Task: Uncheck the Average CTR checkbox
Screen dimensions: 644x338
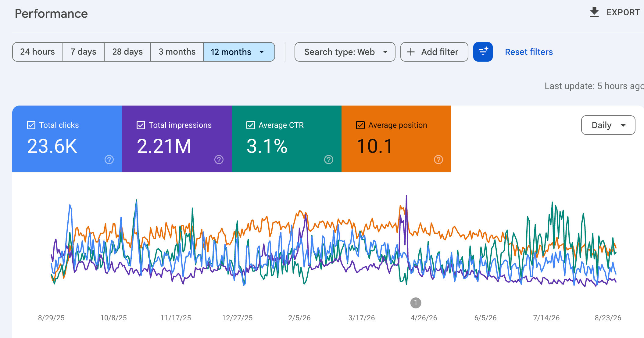Action: (x=251, y=125)
